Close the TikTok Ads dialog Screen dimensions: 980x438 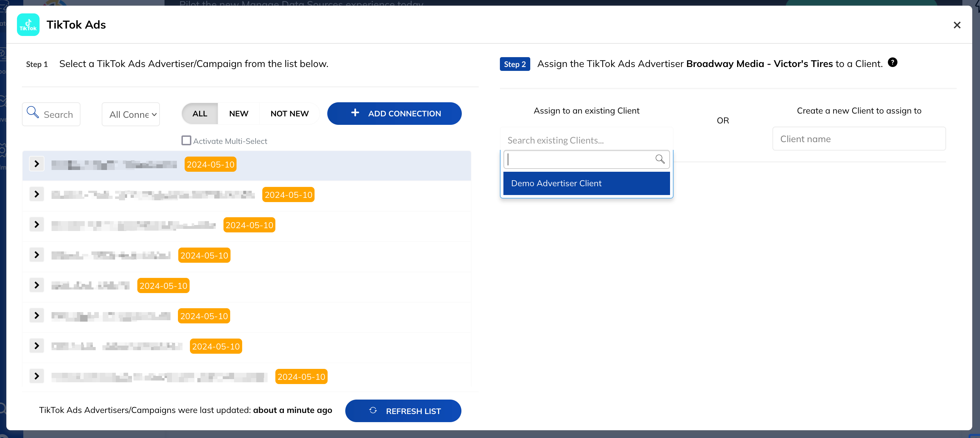(x=957, y=25)
